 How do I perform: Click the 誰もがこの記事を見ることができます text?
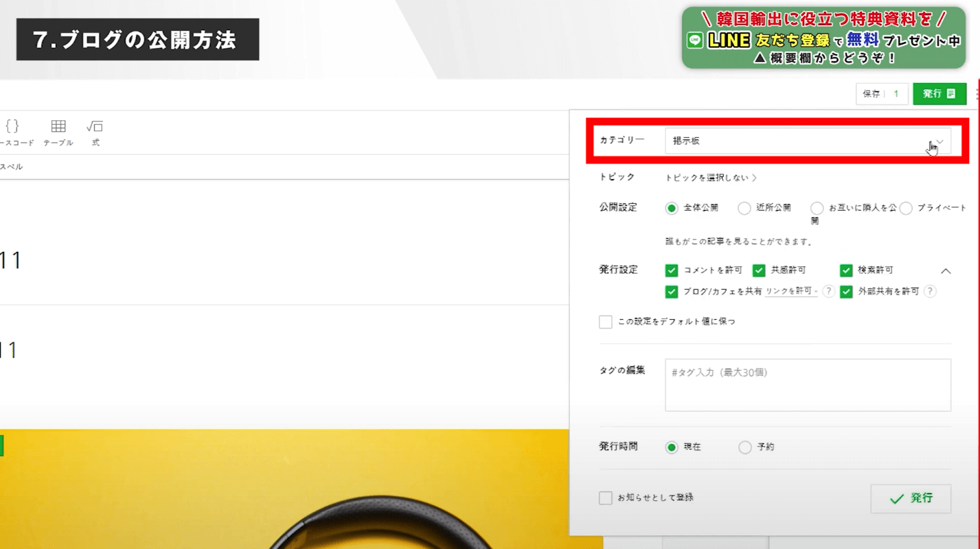739,242
